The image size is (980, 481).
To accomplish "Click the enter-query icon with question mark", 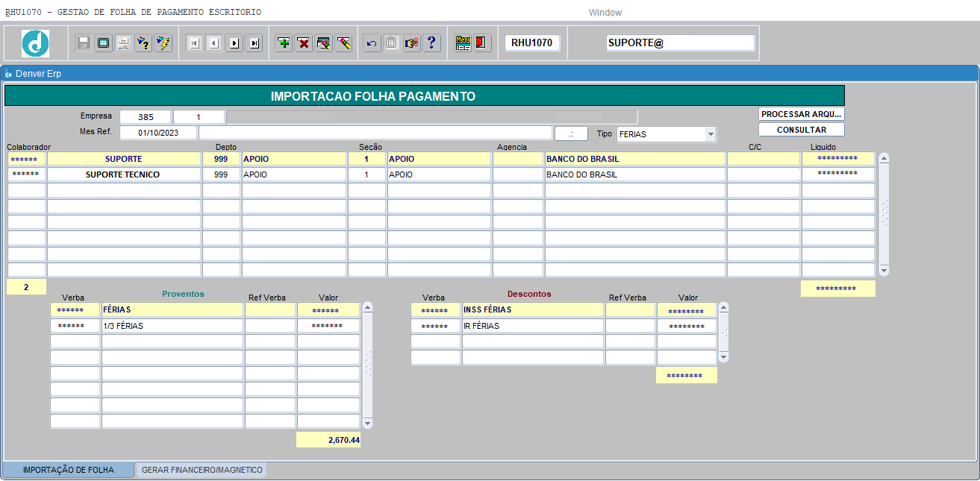I will pos(143,43).
